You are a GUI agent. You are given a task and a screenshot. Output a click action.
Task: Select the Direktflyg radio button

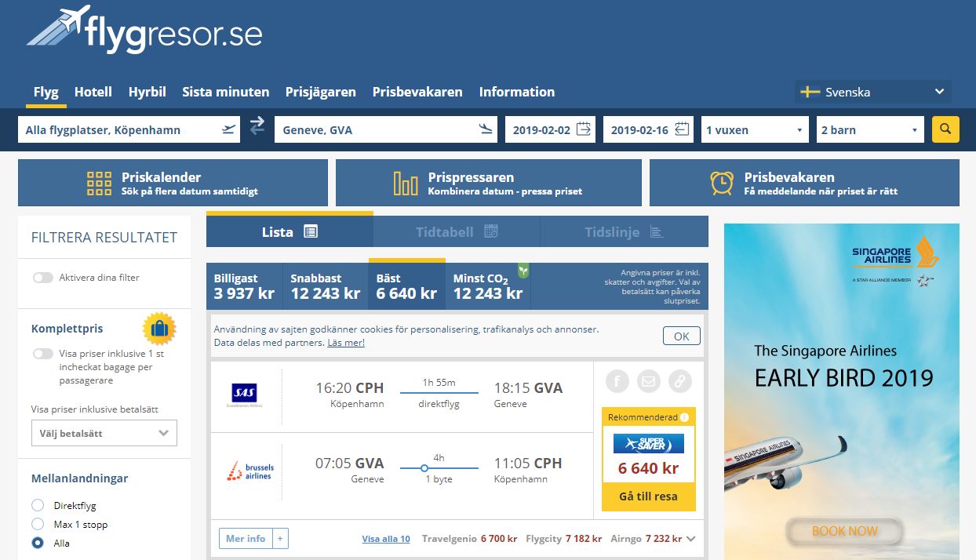coord(38,505)
